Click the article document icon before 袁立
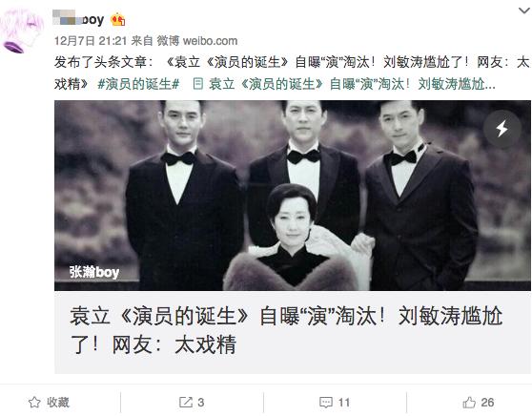532x416 pixels. tap(198, 84)
